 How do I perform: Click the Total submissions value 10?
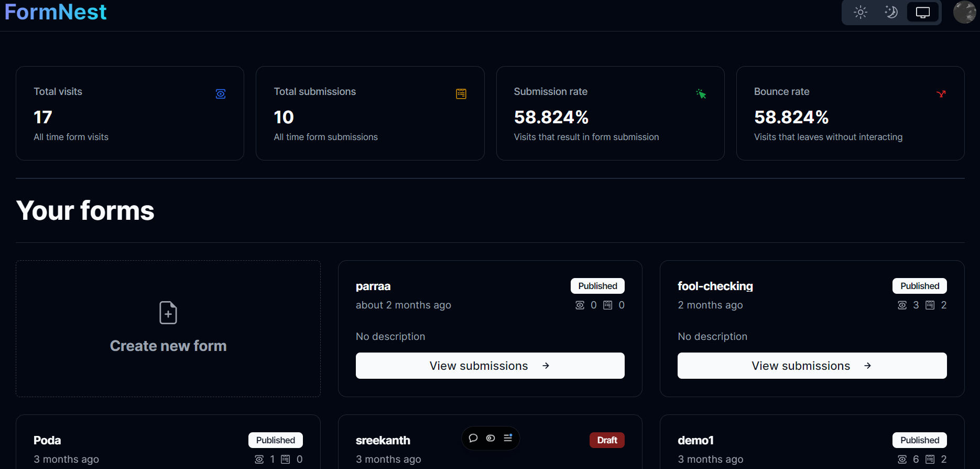pos(284,117)
